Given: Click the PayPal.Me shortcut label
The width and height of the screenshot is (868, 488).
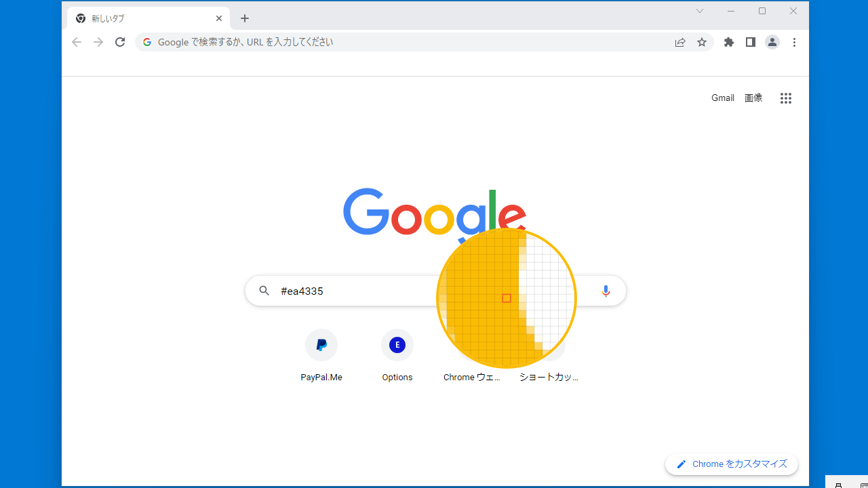Looking at the screenshot, I should [321, 378].
